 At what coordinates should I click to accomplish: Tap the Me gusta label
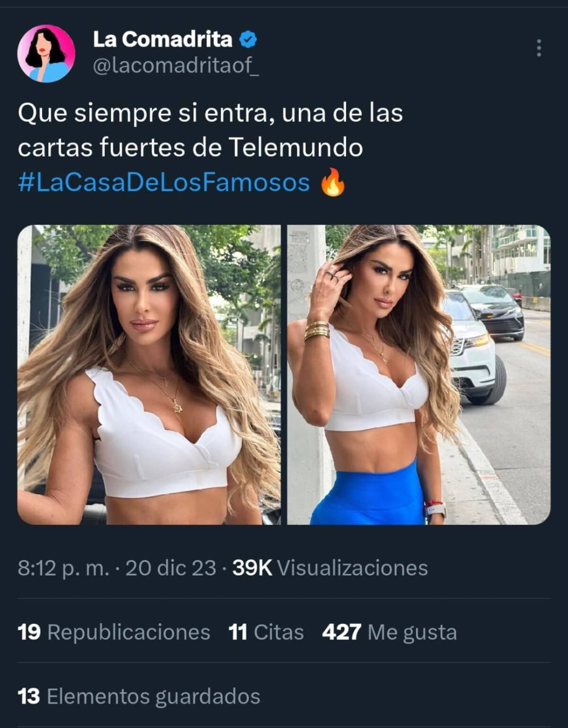[412, 632]
